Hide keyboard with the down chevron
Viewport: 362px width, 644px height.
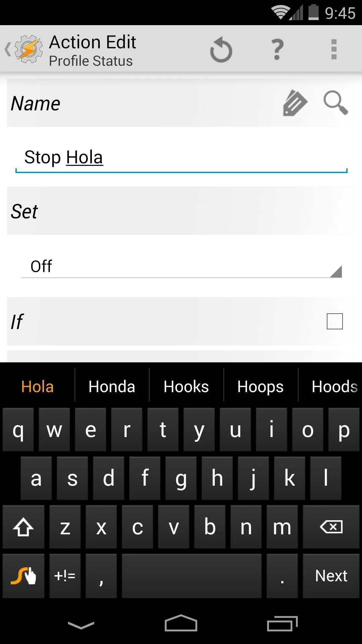pyautogui.click(x=81, y=625)
